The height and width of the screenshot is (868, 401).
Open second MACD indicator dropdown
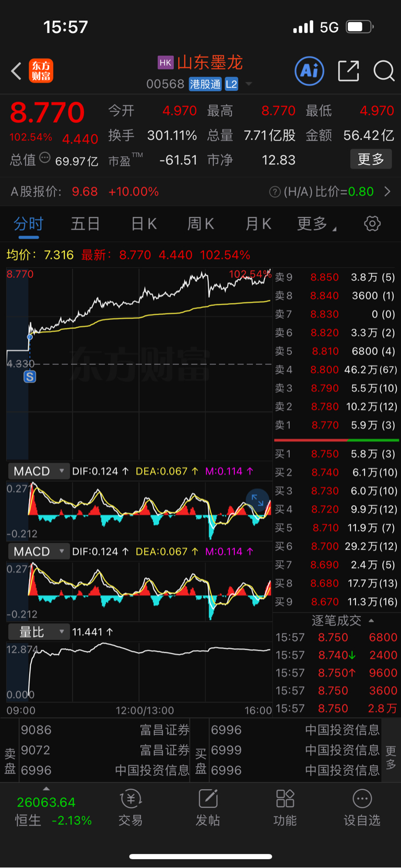(39, 552)
